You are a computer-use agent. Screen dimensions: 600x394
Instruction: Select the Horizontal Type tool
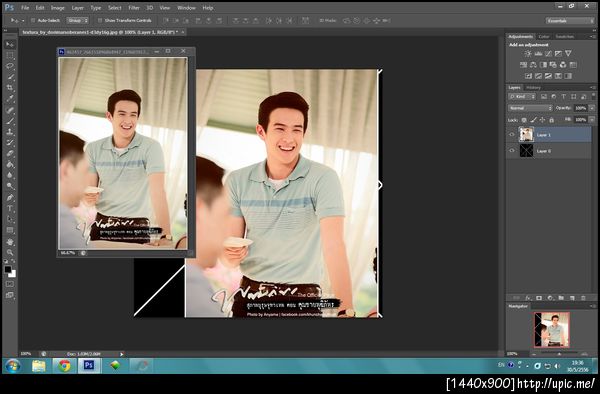coord(10,208)
